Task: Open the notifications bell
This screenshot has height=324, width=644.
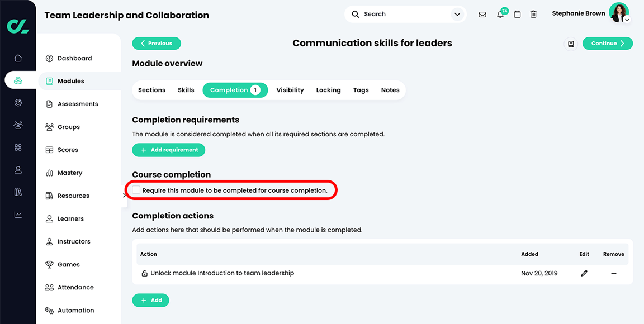Action: point(500,15)
